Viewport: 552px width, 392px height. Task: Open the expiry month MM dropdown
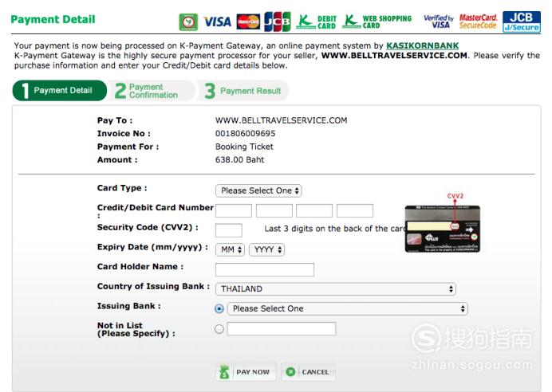[x=230, y=249]
